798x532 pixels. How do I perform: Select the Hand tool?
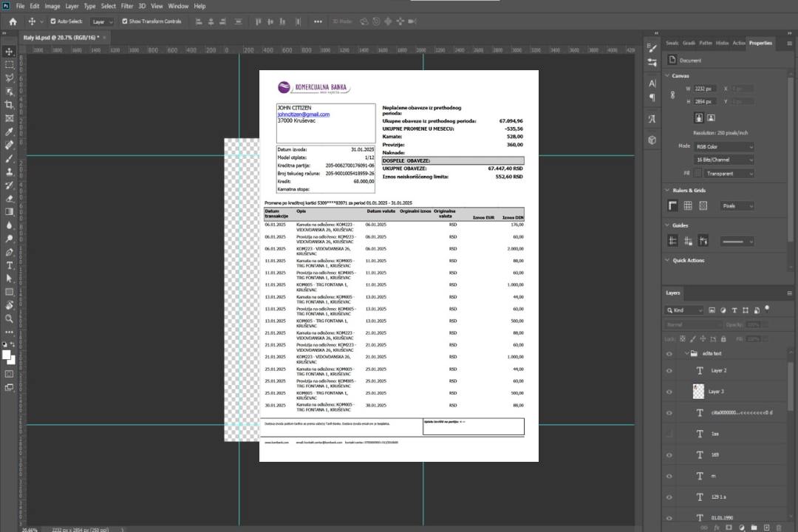(x=9, y=305)
